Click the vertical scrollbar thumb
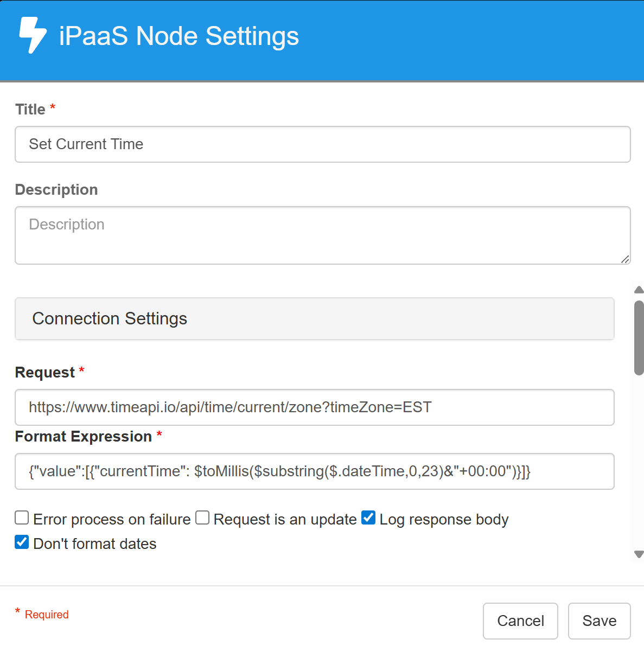Viewport: 644px width, 652px height. click(639, 337)
